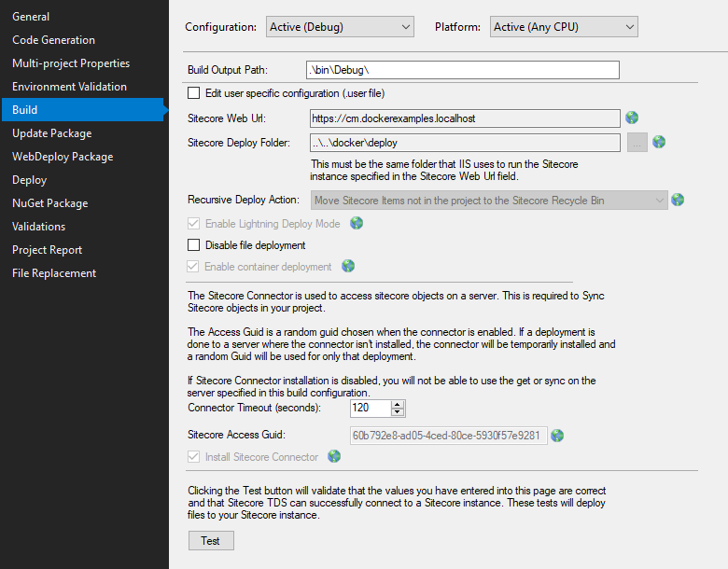Click the Sitecore Web Url field
The image size is (728, 569).
[x=465, y=118]
